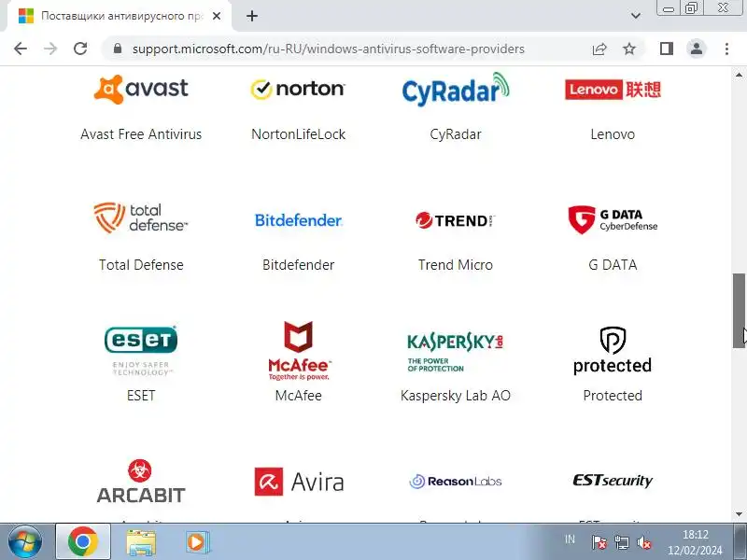Open the NortonLifeLock link
The width and height of the screenshot is (747, 560).
(298, 134)
